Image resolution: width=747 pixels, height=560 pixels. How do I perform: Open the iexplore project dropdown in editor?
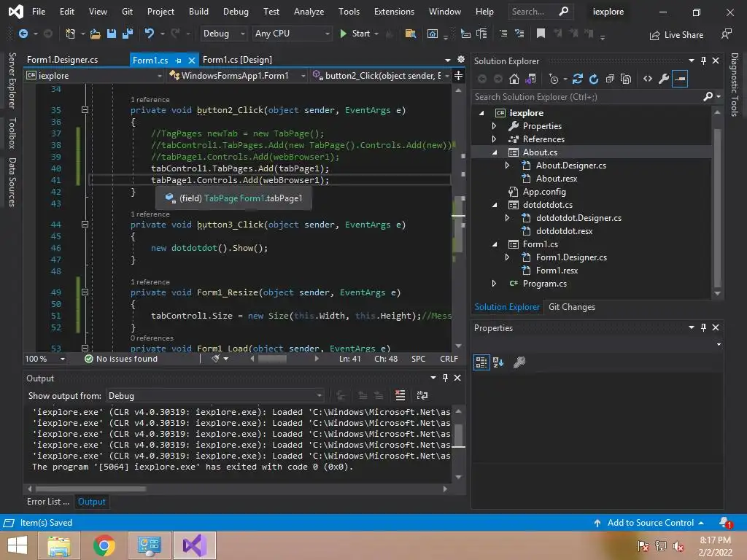pyautogui.click(x=94, y=76)
